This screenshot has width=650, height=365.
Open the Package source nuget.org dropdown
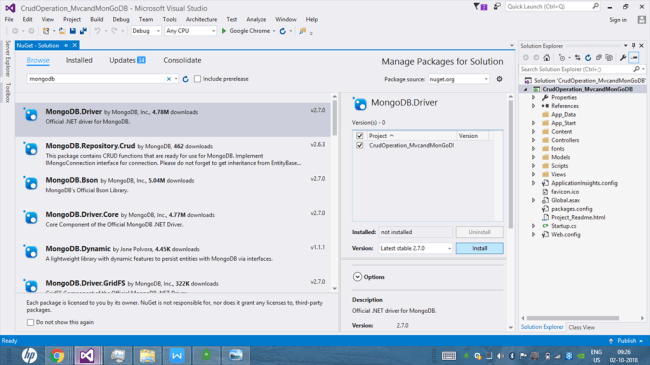pos(458,79)
